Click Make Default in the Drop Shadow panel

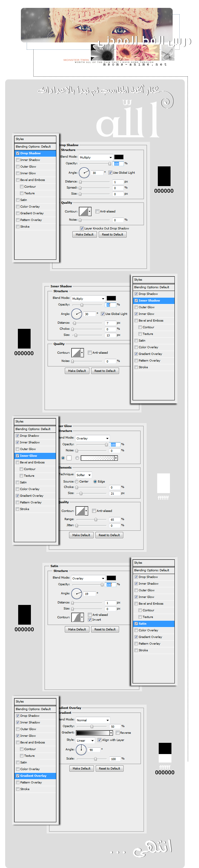84,234
